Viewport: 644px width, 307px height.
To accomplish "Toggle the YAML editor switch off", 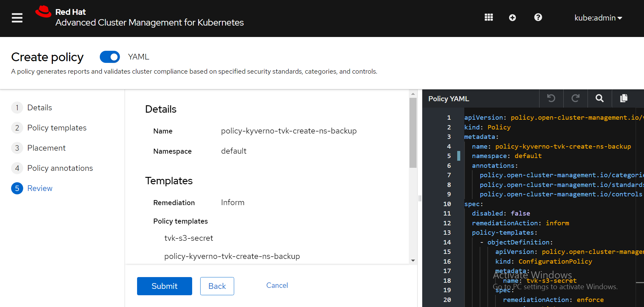I will point(110,57).
